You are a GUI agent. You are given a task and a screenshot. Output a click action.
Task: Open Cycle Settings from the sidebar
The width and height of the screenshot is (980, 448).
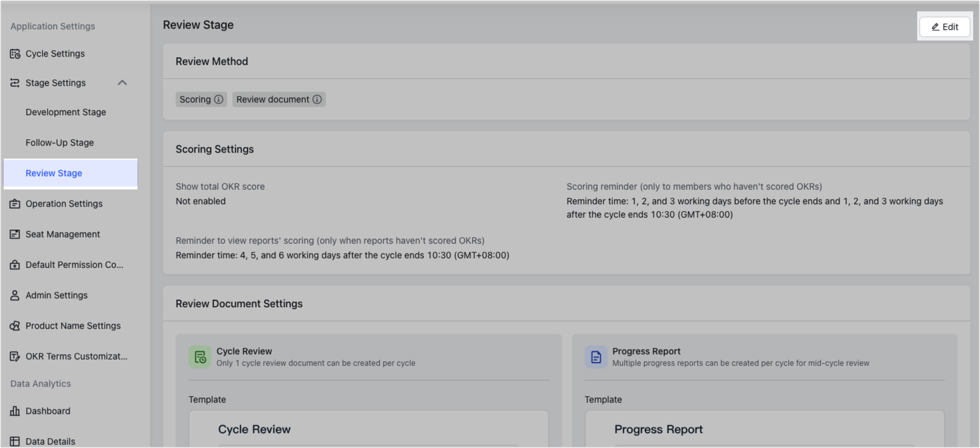55,53
